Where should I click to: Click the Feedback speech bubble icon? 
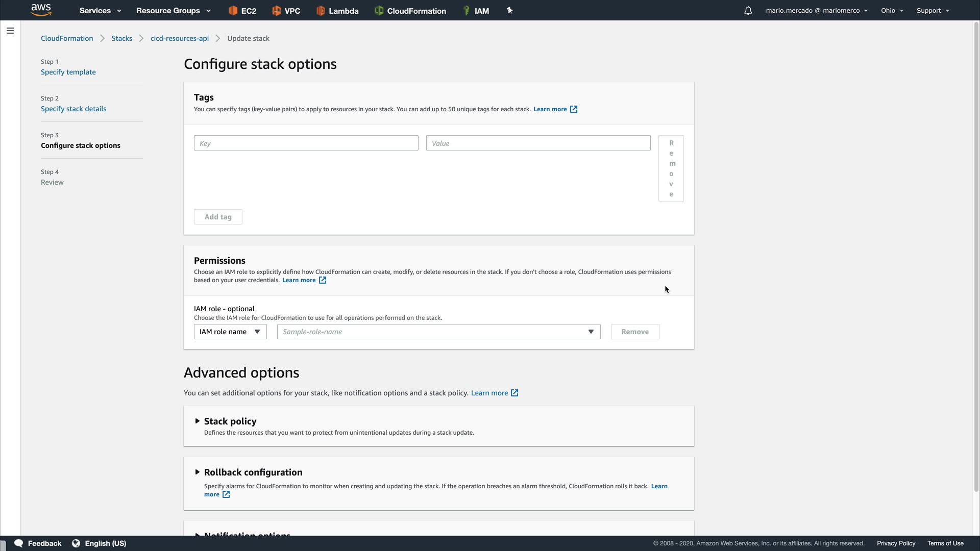(x=19, y=543)
